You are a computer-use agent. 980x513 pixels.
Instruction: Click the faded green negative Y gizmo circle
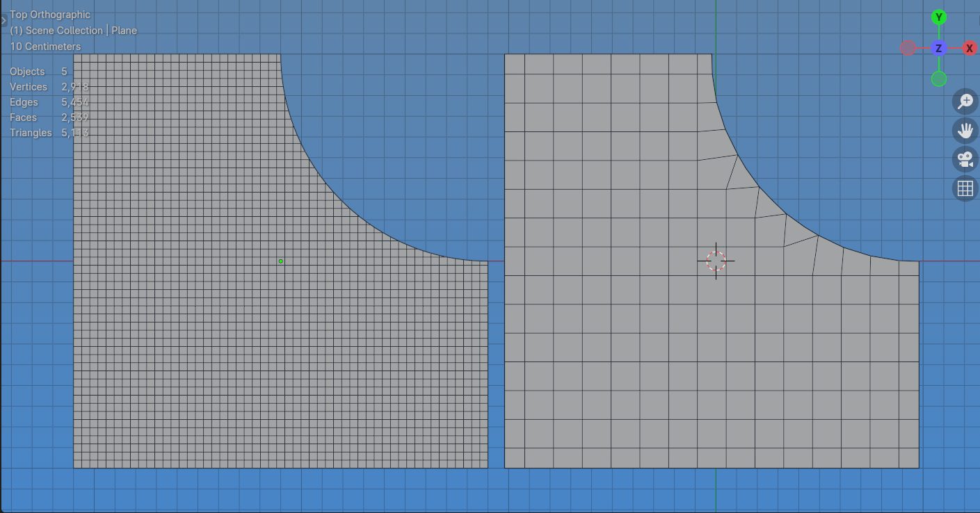click(x=939, y=79)
